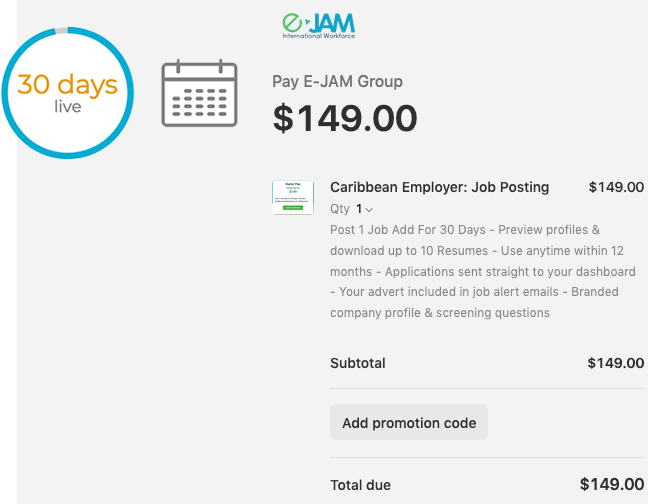Click the gray calendar icon
Viewport: 648px width, 504px height.
pos(199,93)
